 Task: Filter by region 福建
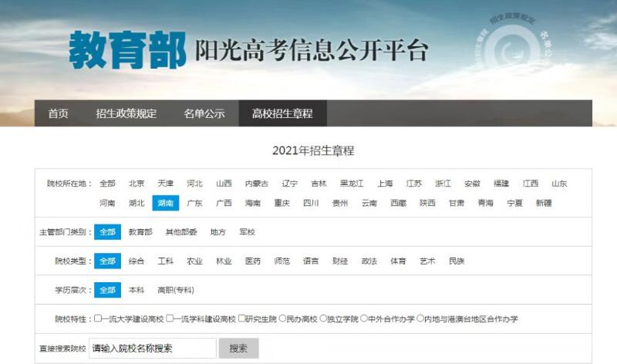pyautogui.click(x=501, y=184)
